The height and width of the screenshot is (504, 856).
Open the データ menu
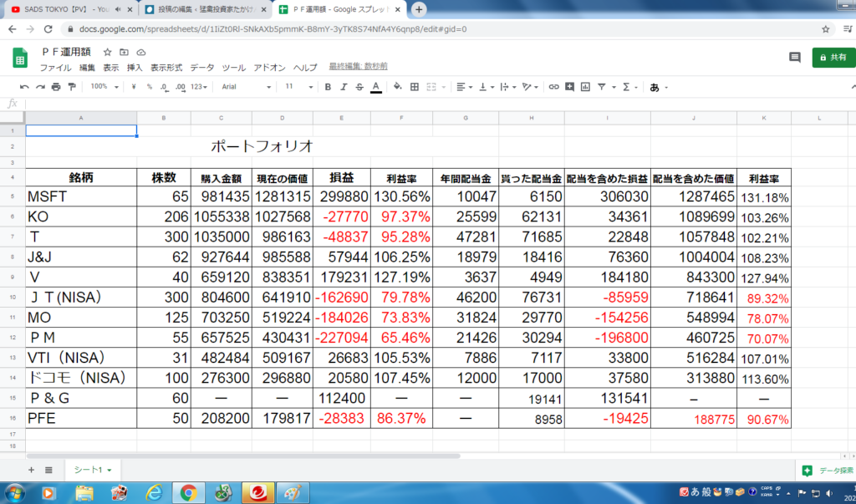202,68
